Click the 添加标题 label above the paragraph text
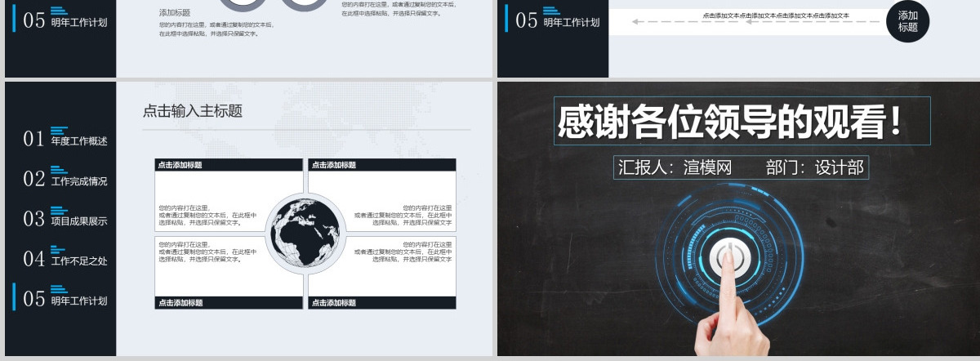 175,13
